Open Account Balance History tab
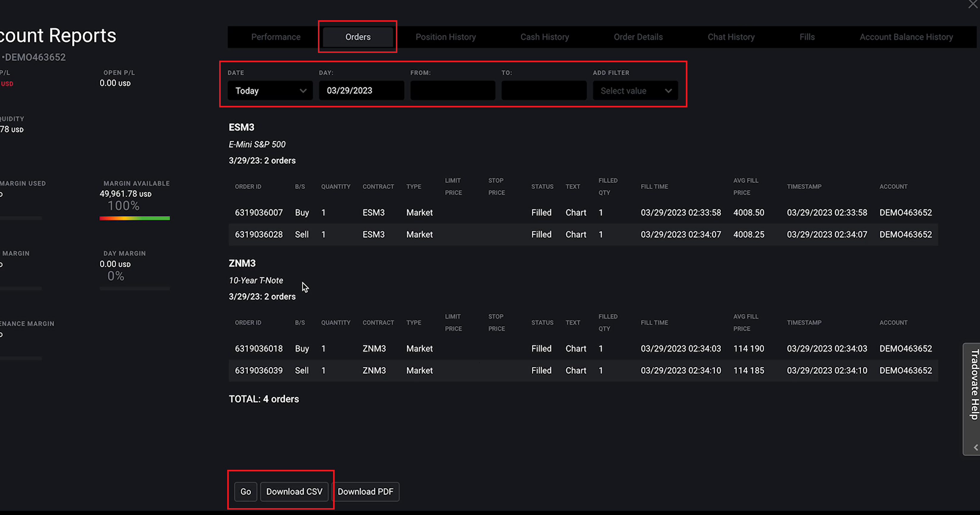Image resolution: width=980 pixels, height=515 pixels. pos(906,37)
